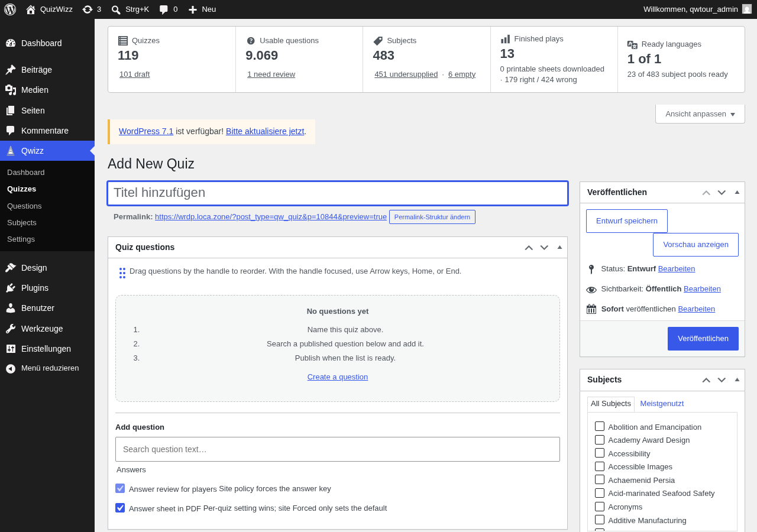Click the Design brush icon
This screenshot has height=532, width=757.
pos(11,268)
